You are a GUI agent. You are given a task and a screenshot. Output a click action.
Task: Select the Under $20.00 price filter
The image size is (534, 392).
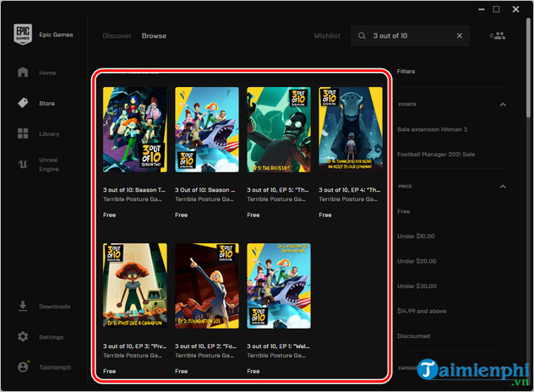coord(417,261)
